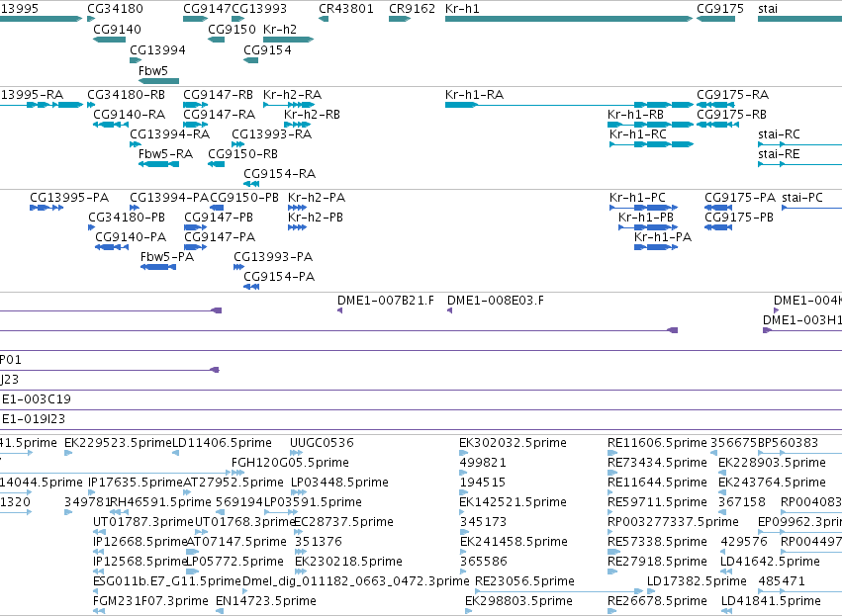Select the CG9140-RA transcript label

coord(130,115)
